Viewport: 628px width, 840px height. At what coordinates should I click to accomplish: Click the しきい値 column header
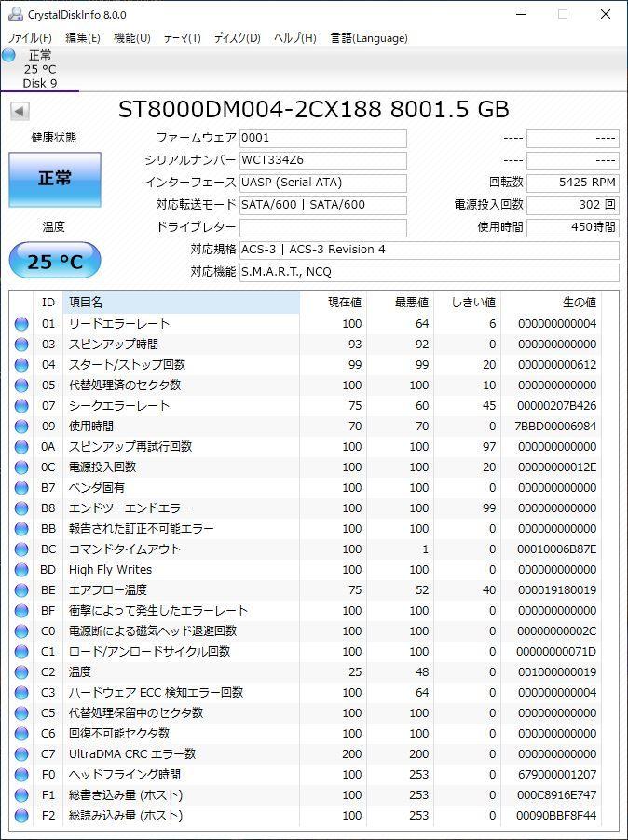tap(467, 302)
